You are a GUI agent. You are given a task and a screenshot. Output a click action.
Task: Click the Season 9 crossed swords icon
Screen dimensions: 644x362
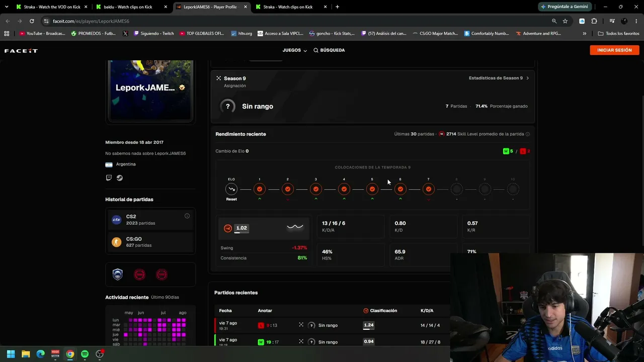click(x=218, y=78)
